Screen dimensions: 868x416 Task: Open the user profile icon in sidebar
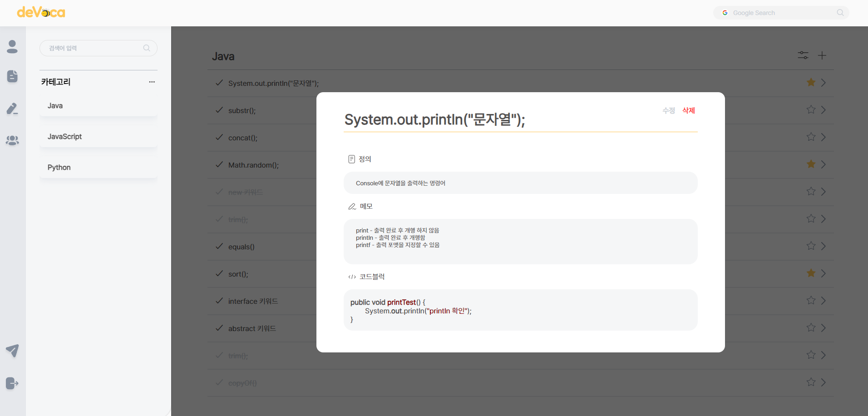(12, 47)
